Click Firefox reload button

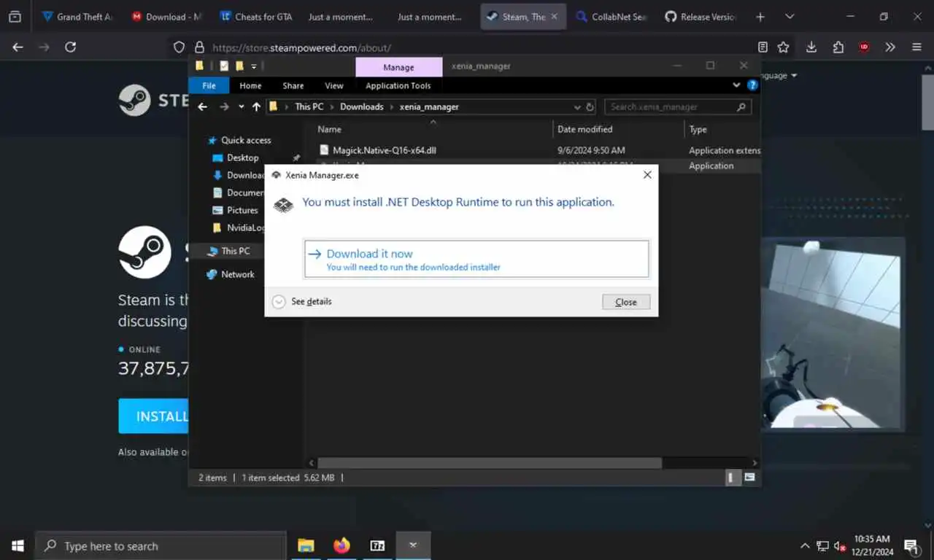(70, 47)
